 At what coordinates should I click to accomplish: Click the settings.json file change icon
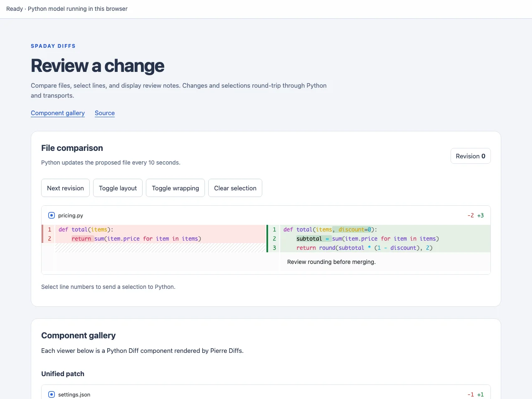pos(52,394)
